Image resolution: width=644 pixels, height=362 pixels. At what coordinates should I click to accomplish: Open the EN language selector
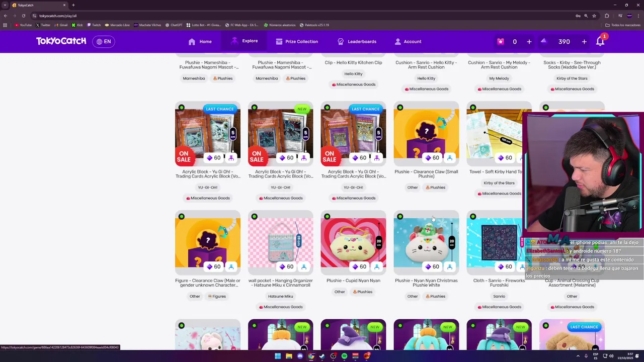103,42
